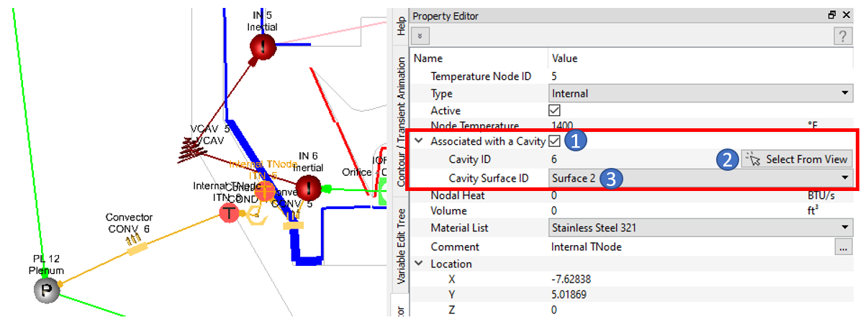868x320 pixels.
Task: Open the Type dropdown set to Internal
Action: click(701, 93)
